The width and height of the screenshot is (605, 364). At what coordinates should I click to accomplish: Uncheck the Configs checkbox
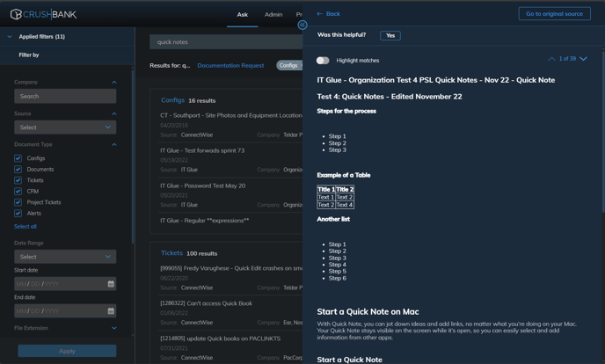point(18,158)
